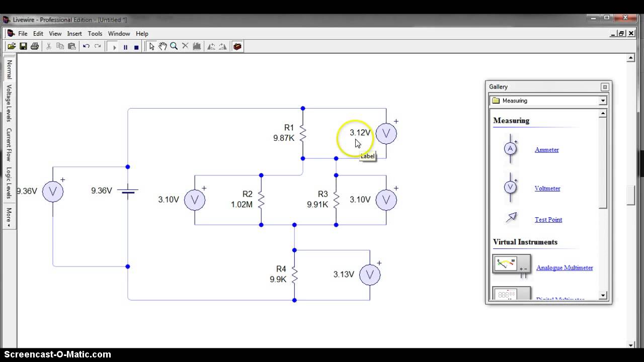Open the Window menu

click(119, 34)
